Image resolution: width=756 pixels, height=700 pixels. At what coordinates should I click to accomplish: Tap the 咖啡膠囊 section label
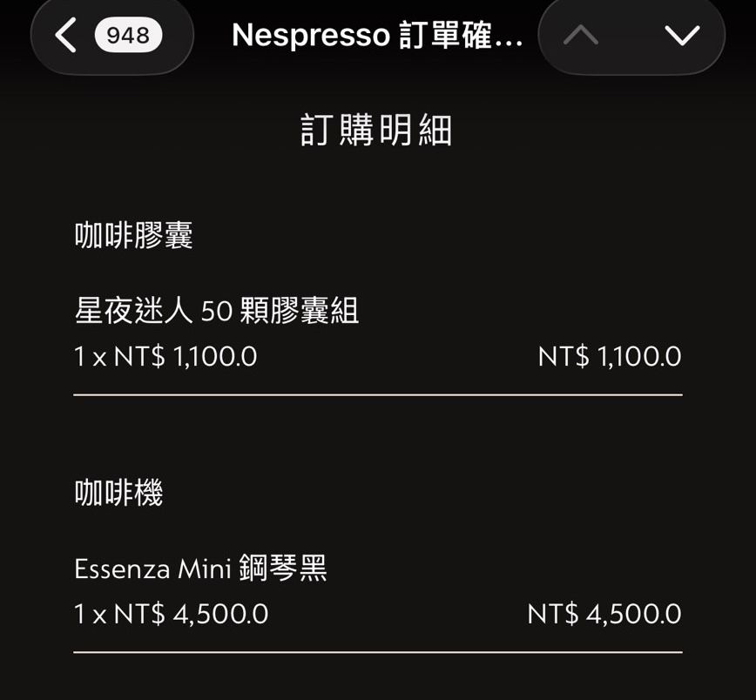pyautogui.click(x=133, y=235)
